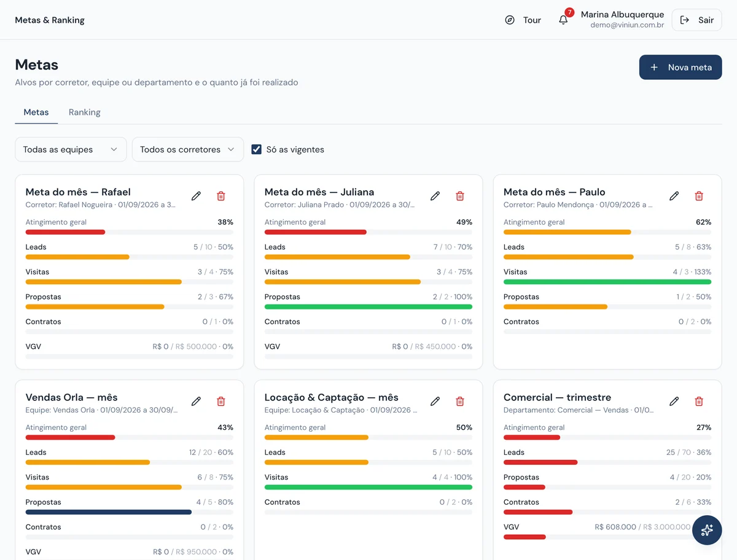
Task: Click the 50% value in Locação & Captação card
Action: coord(464,427)
